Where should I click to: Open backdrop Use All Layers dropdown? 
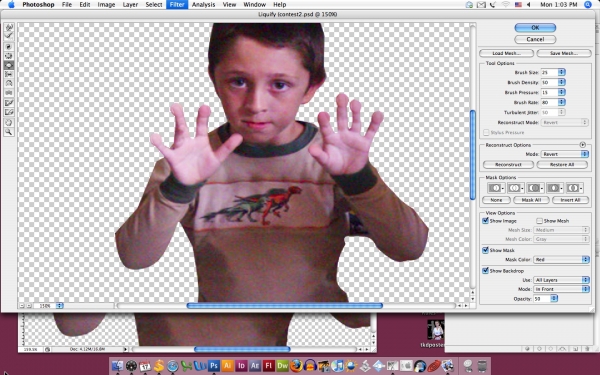pos(561,280)
